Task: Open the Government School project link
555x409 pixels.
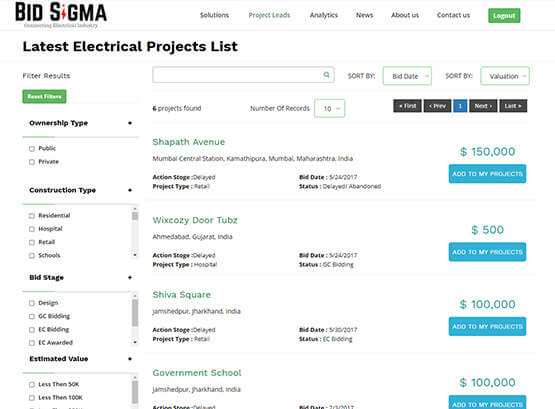Action: click(x=197, y=373)
